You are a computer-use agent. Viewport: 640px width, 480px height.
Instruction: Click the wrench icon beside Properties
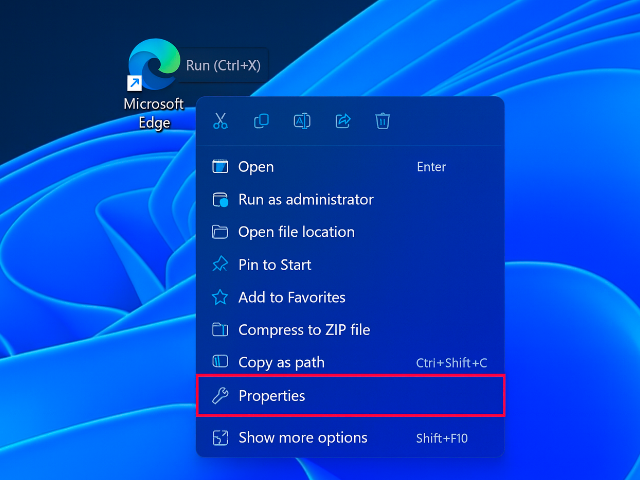coord(220,396)
